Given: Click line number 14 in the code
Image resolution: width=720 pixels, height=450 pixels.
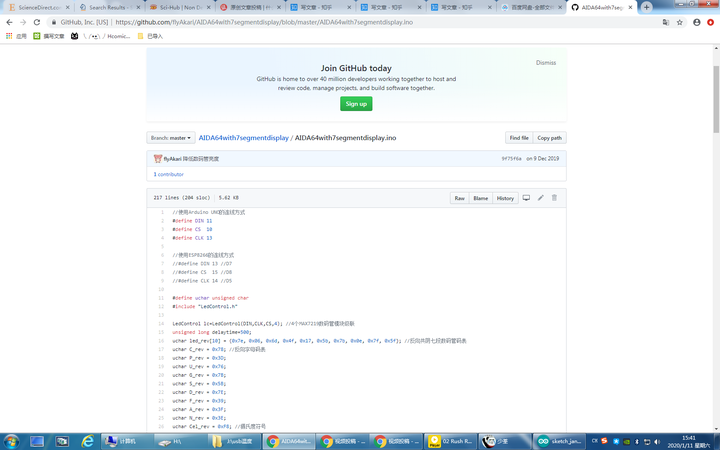Looking at the screenshot, I should [161, 324].
